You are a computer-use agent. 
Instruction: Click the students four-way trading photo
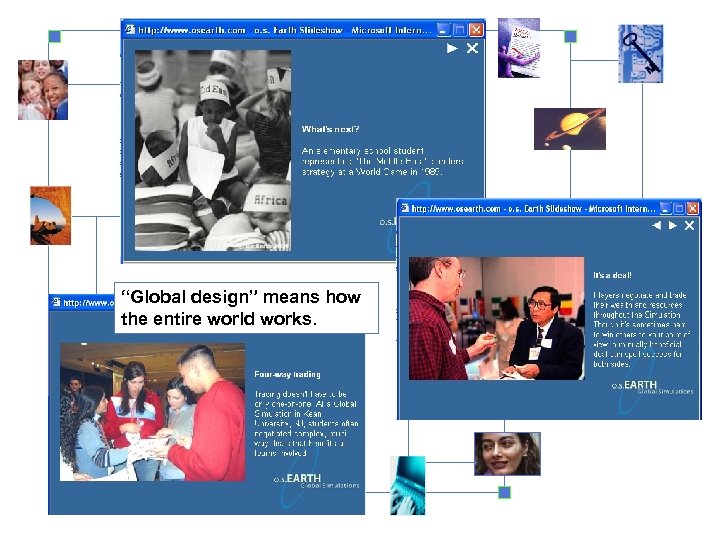[152, 412]
